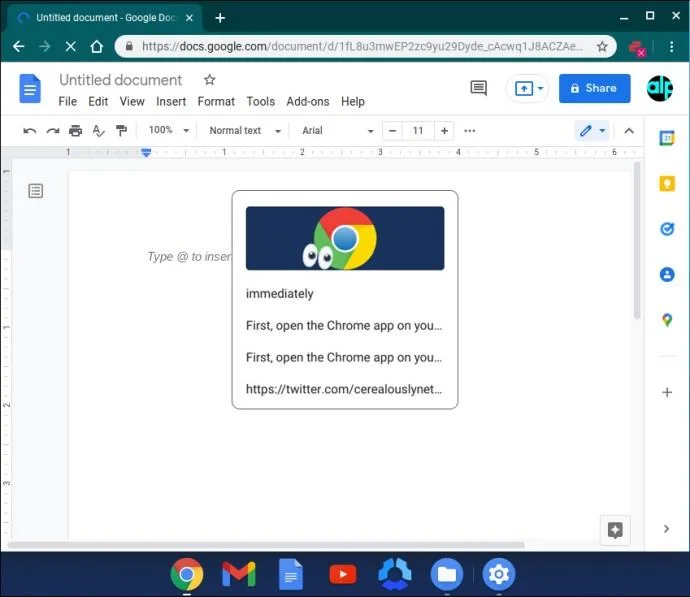The width and height of the screenshot is (690, 597).
Task: Select the Chrome logo image in clipboard
Action: [x=345, y=238]
